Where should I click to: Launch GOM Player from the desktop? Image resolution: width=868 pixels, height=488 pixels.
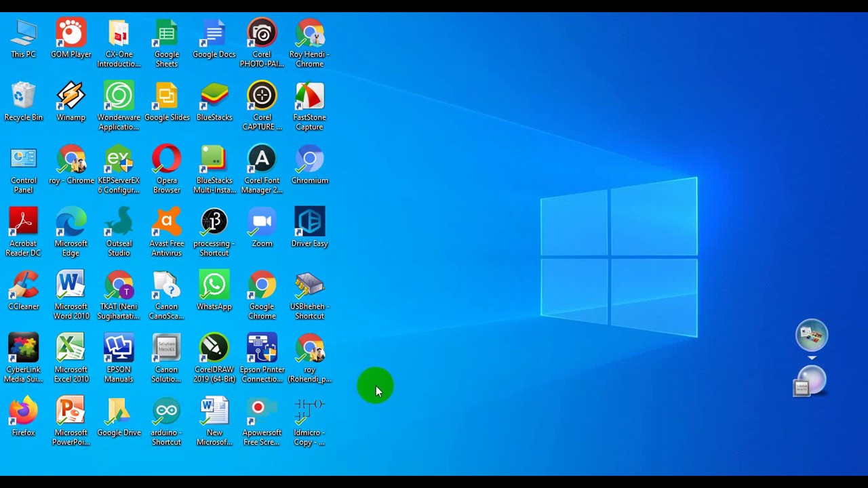(71, 39)
